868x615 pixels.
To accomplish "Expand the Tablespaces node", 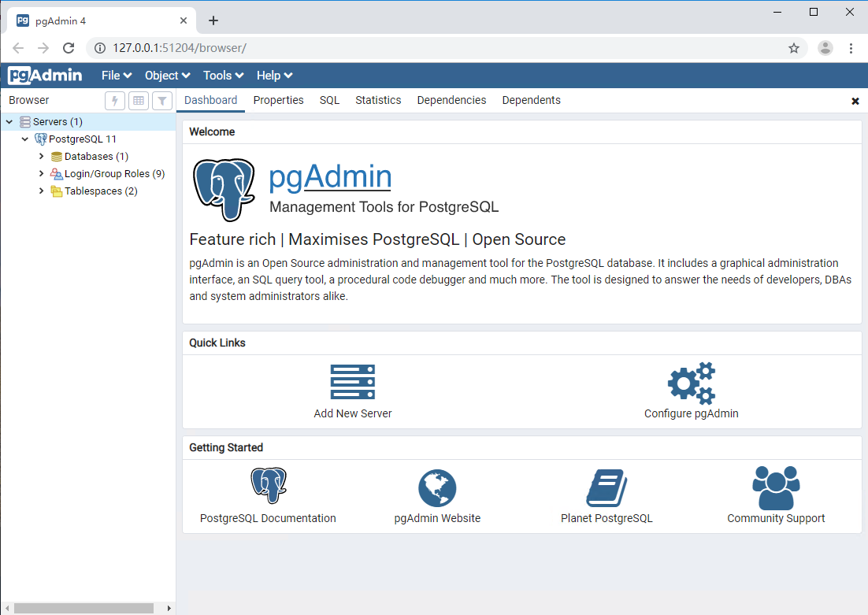I will tap(41, 191).
